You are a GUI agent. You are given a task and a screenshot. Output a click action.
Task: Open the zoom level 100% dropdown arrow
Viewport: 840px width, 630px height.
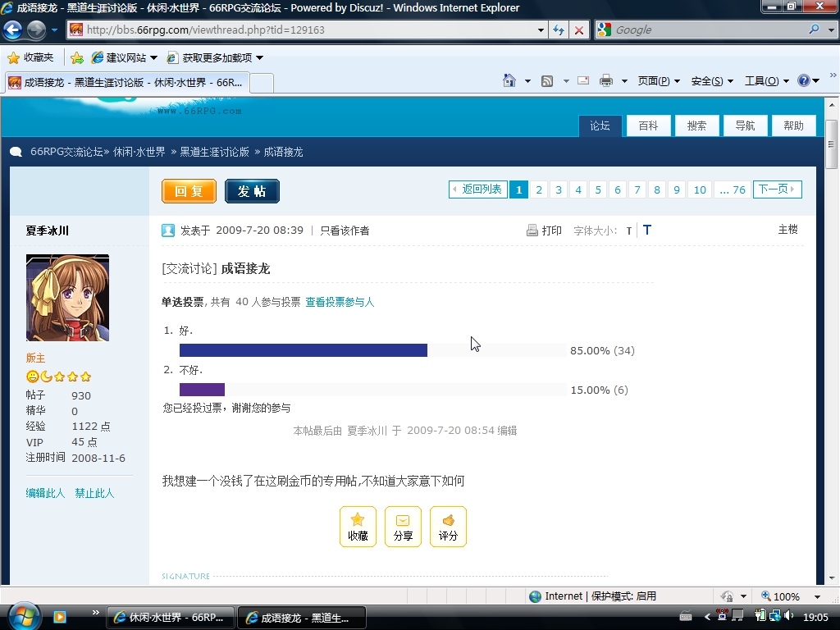tap(817, 597)
